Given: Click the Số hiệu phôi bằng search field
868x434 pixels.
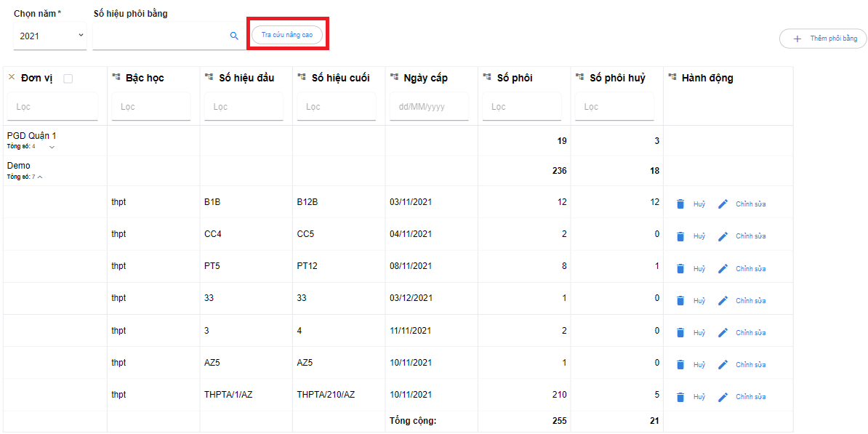Looking at the screenshot, I should (x=160, y=36).
